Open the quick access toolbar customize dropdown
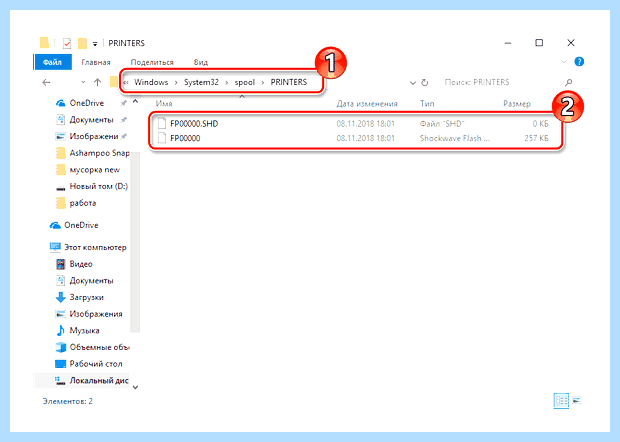Viewport: 620px width, 442px height. tap(95, 43)
